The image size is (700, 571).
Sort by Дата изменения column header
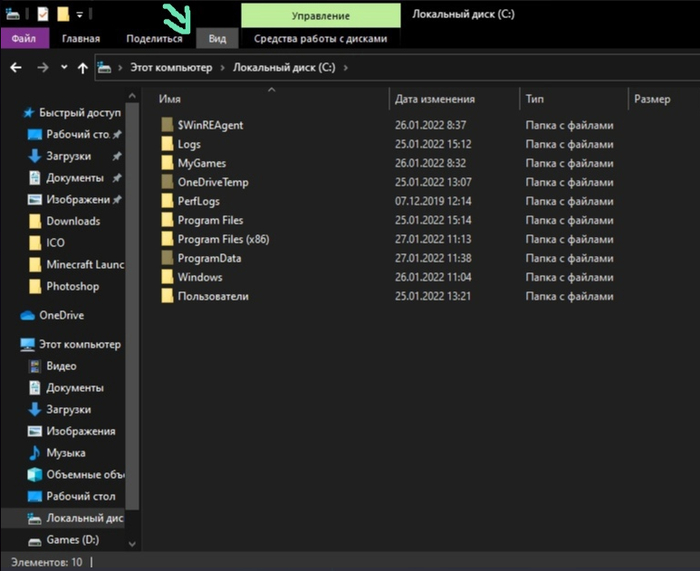pyautogui.click(x=434, y=100)
